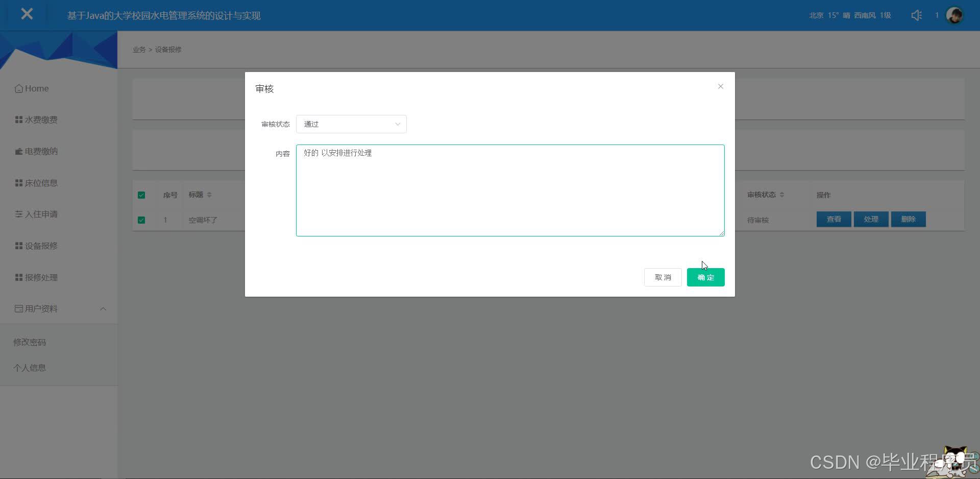Click the 取消 button
Viewport: 980px width, 479px height.
(663, 277)
